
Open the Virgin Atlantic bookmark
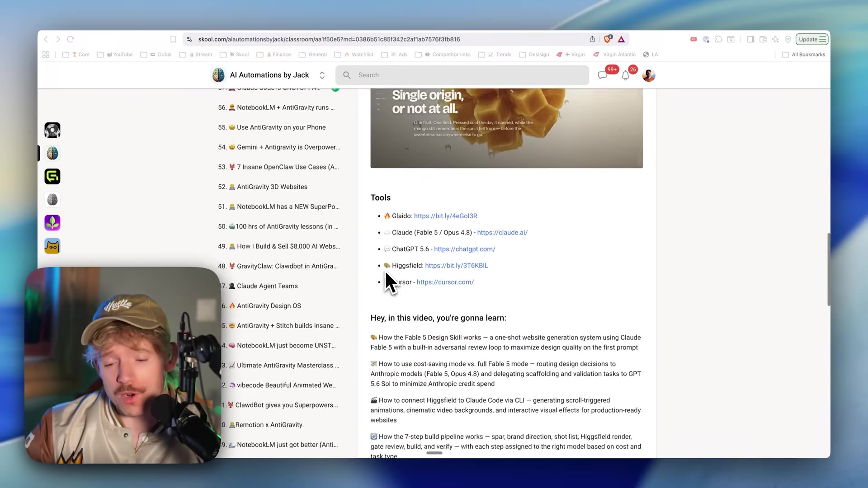click(614, 55)
